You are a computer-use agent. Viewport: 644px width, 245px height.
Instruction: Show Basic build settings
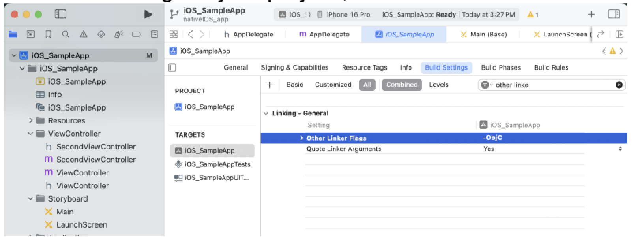click(x=295, y=85)
